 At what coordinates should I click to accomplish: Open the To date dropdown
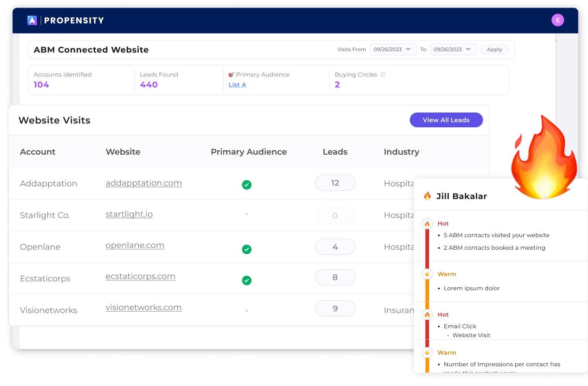[x=453, y=49]
